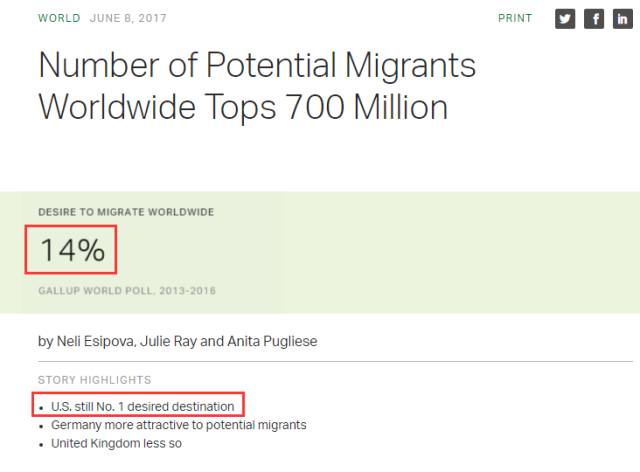Image resolution: width=640 pixels, height=472 pixels.
Task: Click headline text 'Worldwide Tops 700 Million'
Action: click(x=241, y=107)
